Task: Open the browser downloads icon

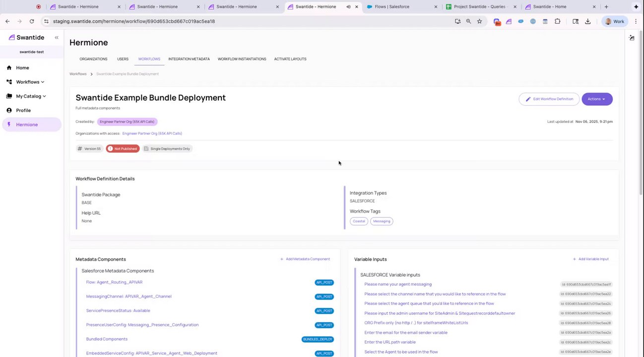Action: (x=588, y=21)
